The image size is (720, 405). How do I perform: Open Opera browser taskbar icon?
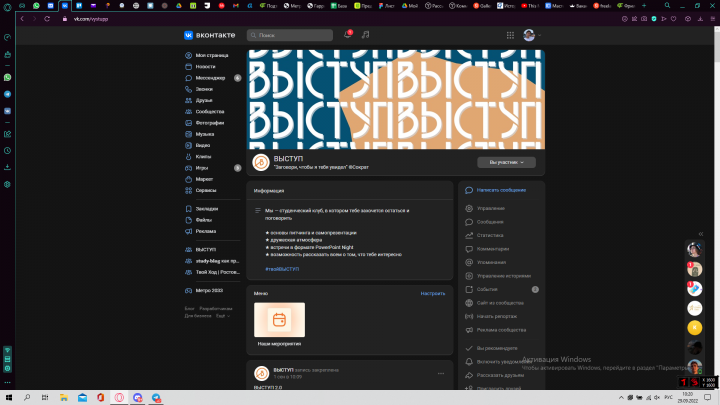pos(119,398)
